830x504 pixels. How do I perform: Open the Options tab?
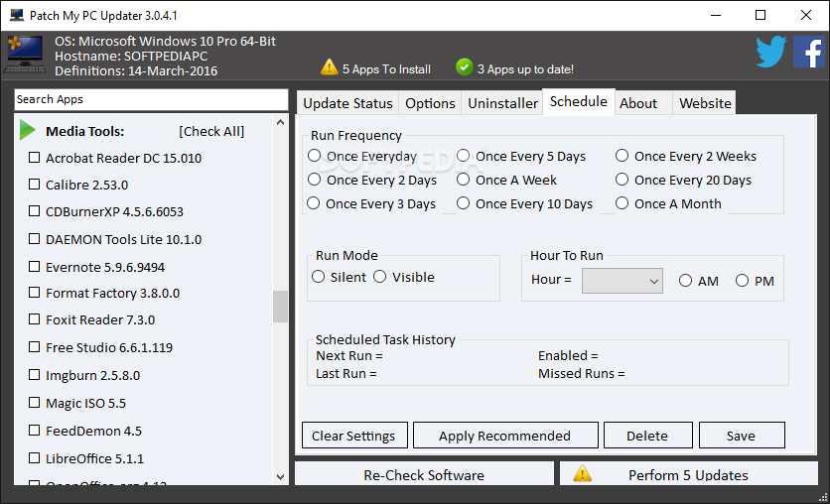click(x=430, y=103)
